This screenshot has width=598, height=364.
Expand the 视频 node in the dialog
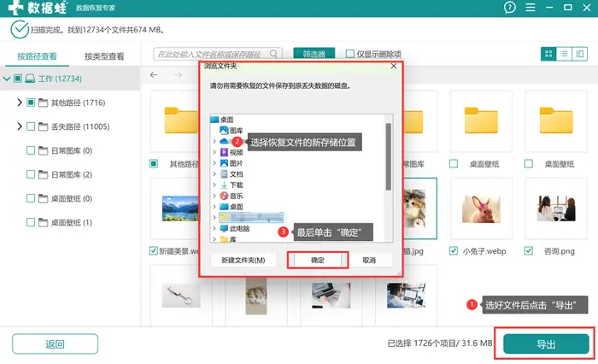pyautogui.click(x=214, y=152)
